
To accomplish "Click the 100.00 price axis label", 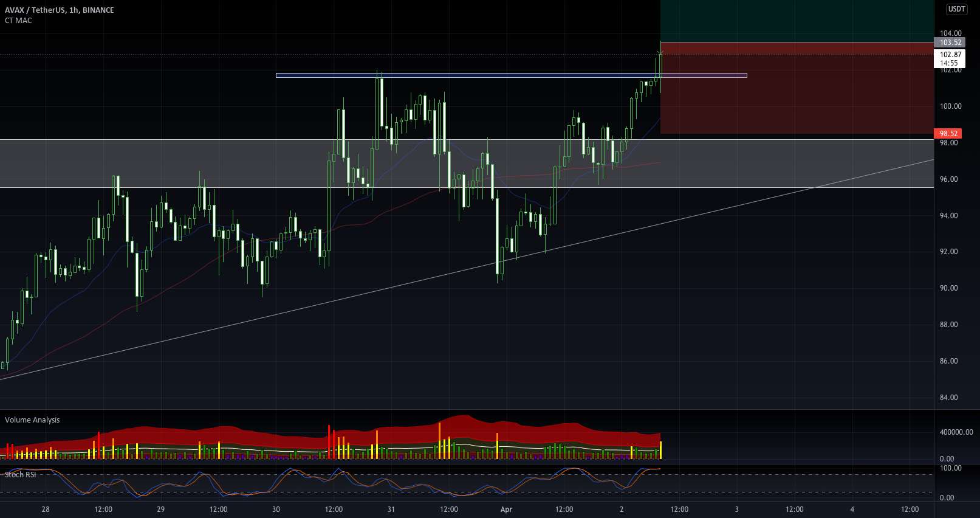I will click(x=951, y=106).
